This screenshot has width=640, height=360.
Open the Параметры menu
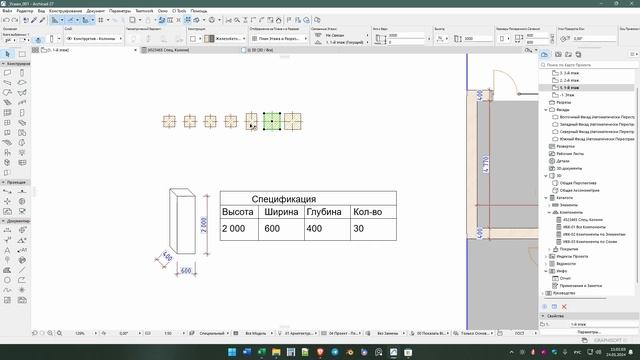coord(120,11)
